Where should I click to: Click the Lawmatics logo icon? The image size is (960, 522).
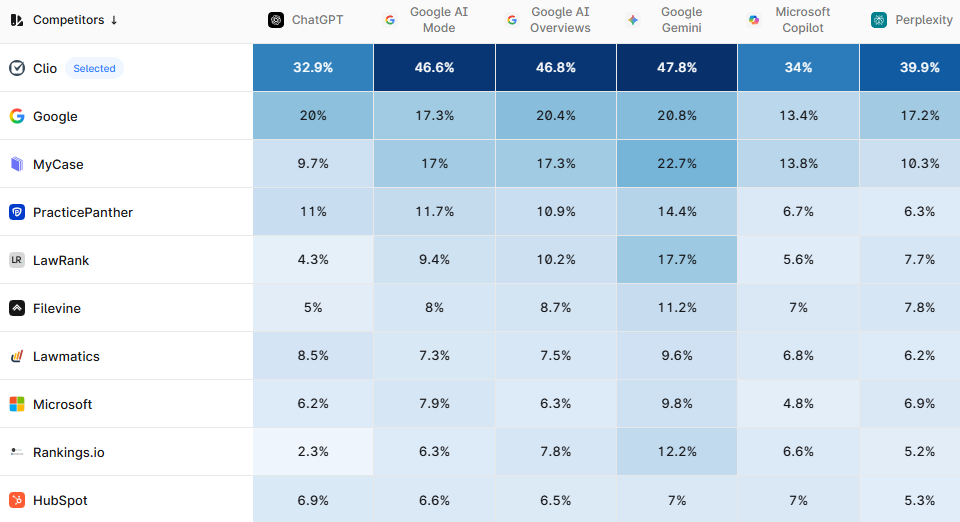click(x=17, y=356)
